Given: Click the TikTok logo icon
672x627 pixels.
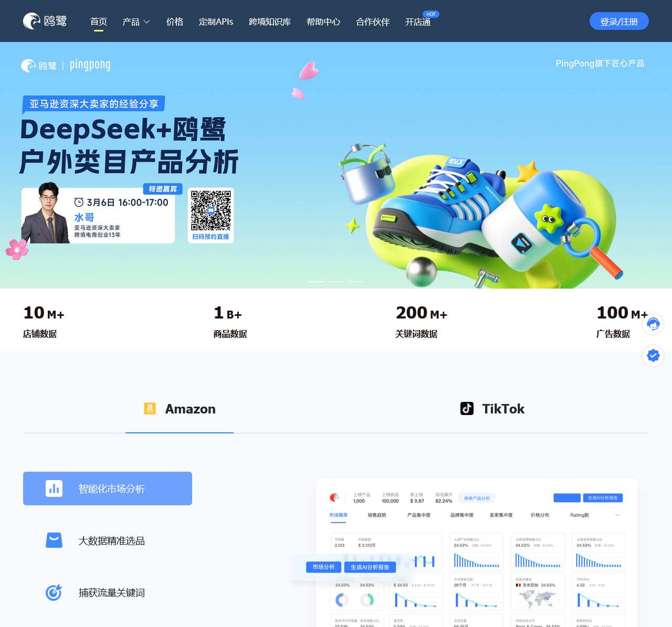Looking at the screenshot, I should click(467, 409).
